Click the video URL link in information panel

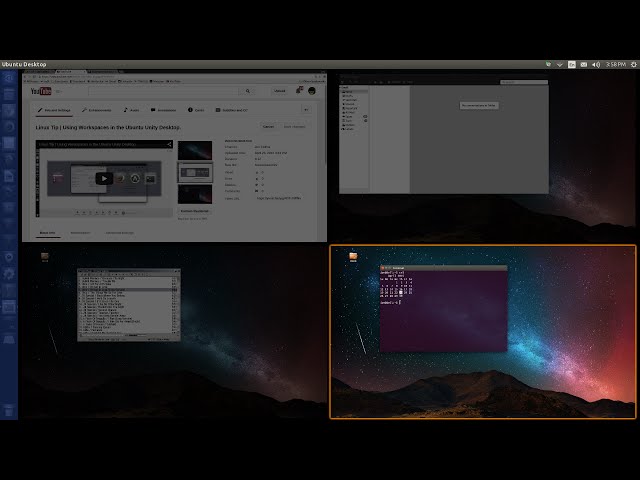pyautogui.click(x=278, y=198)
